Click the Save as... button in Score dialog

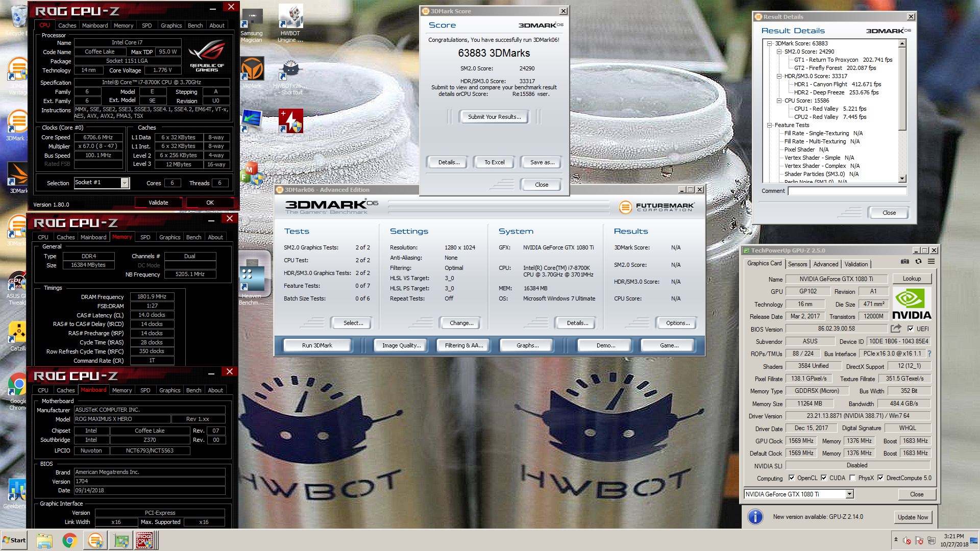point(542,162)
